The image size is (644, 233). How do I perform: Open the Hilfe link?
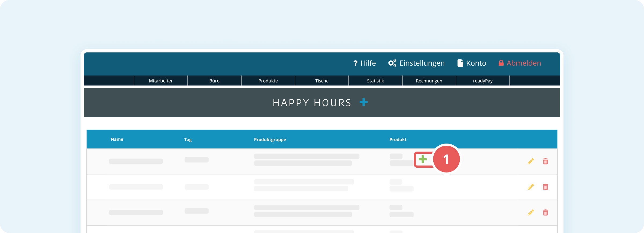point(368,63)
